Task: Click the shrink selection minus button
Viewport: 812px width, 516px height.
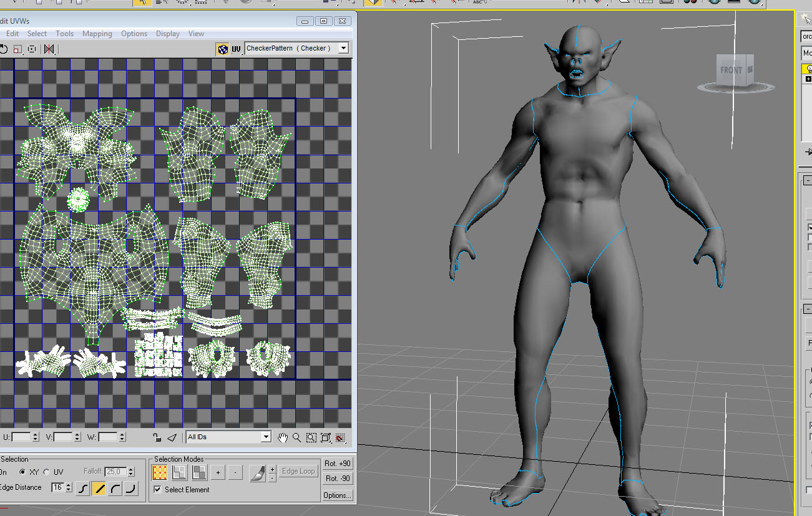Action: pos(235,472)
